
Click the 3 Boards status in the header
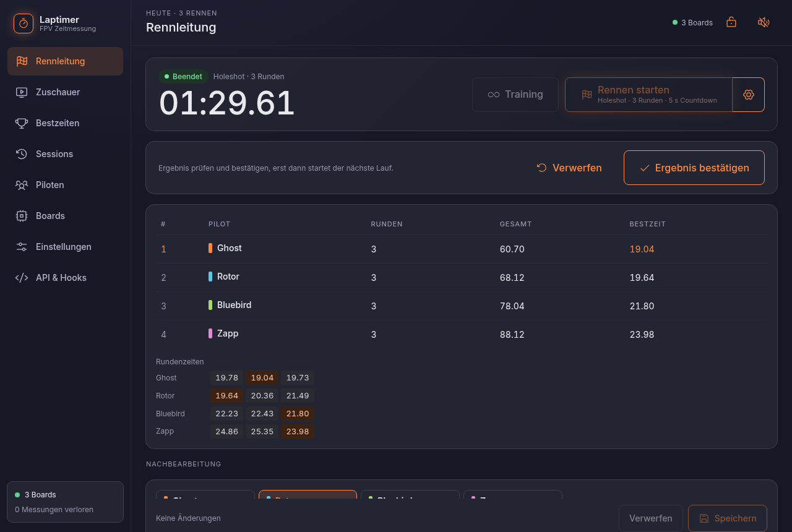click(692, 22)
